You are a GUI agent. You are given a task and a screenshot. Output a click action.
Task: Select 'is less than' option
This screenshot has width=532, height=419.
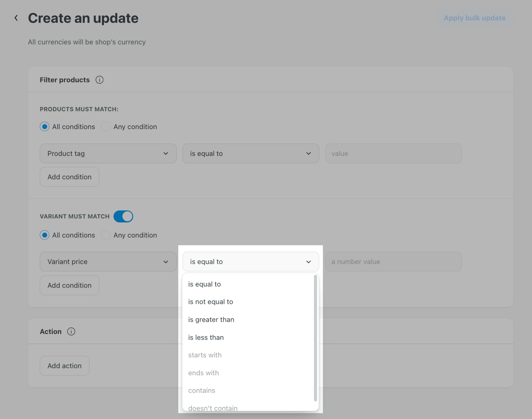(206, 338)
